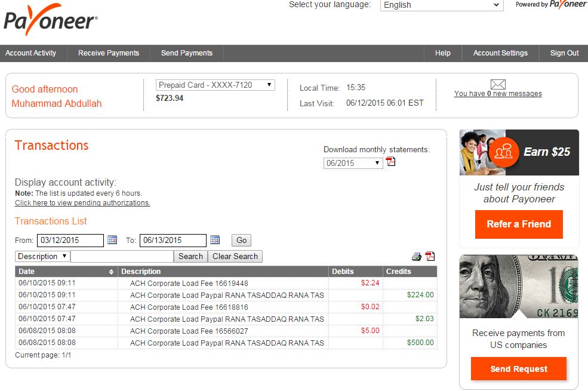588x391 pixels.
Task: Click the $2.03 credit amount
Action: coord(424,319)
